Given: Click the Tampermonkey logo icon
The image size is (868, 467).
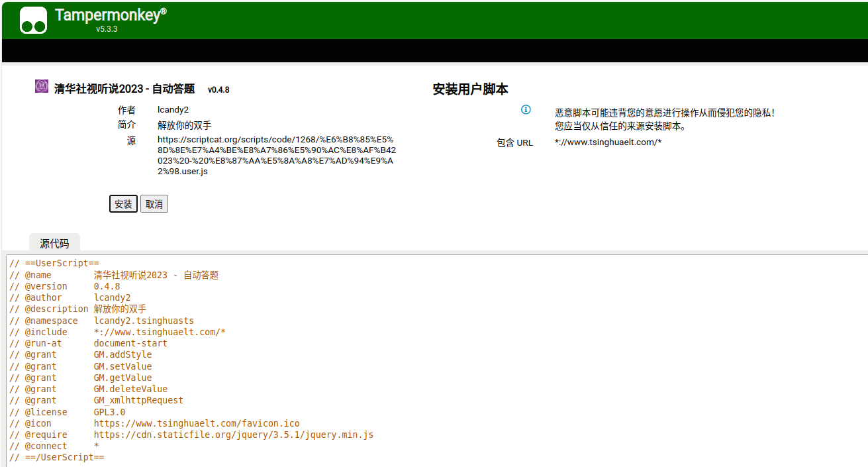Looking at the screenshot, I should point(33,20).
